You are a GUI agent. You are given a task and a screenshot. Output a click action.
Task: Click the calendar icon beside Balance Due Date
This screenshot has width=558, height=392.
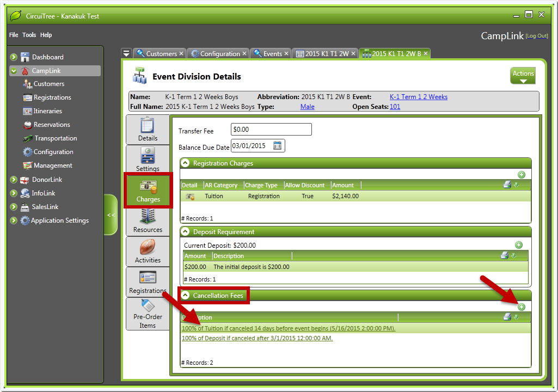tap(278, 145)
